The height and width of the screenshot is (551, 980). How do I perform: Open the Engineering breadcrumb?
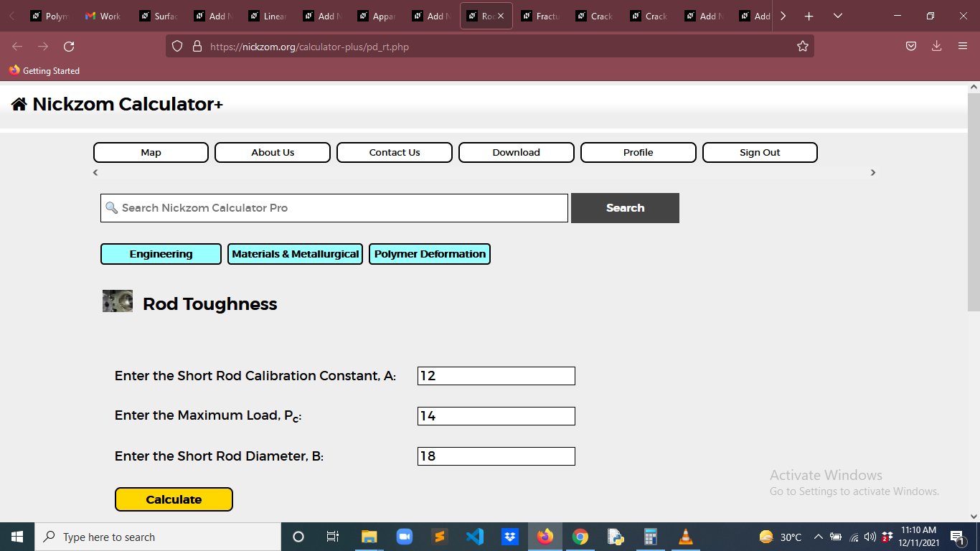click(x=161, y=254)
